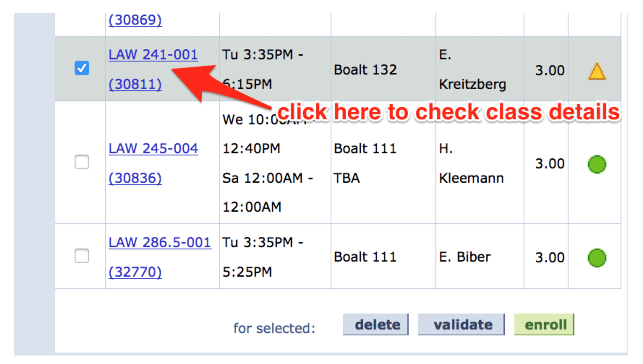Click the green status circle for LAW 286.5-001
The height and width of the screenshot is (364, 643).
(x=597, y=258)
